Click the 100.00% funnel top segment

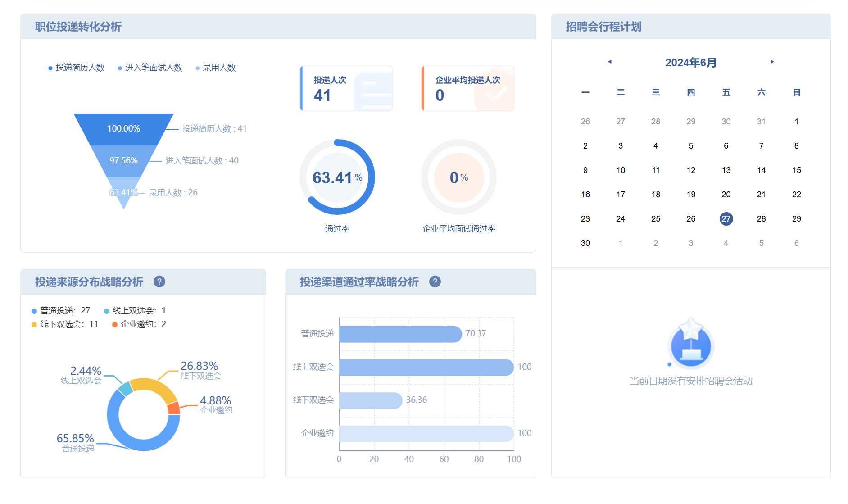123,129
